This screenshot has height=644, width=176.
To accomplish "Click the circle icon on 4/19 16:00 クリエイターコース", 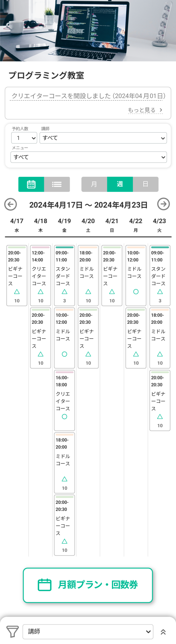I will [x=65, y=417].
